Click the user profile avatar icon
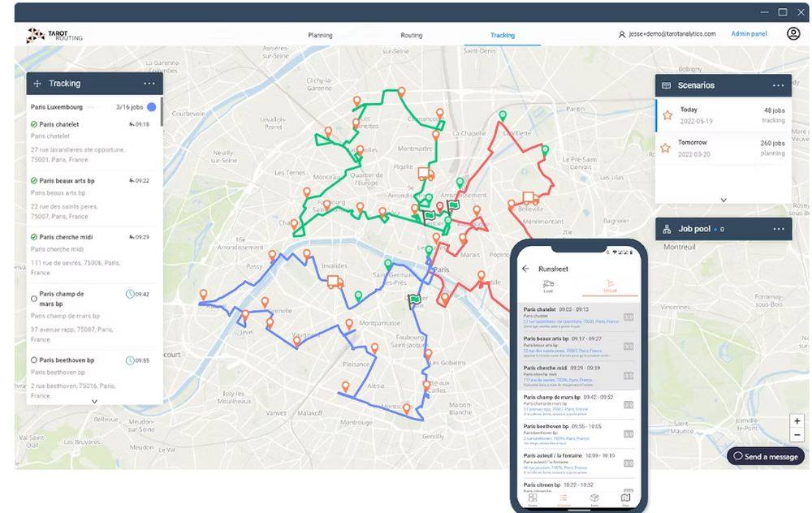 (x=793, y=34)
